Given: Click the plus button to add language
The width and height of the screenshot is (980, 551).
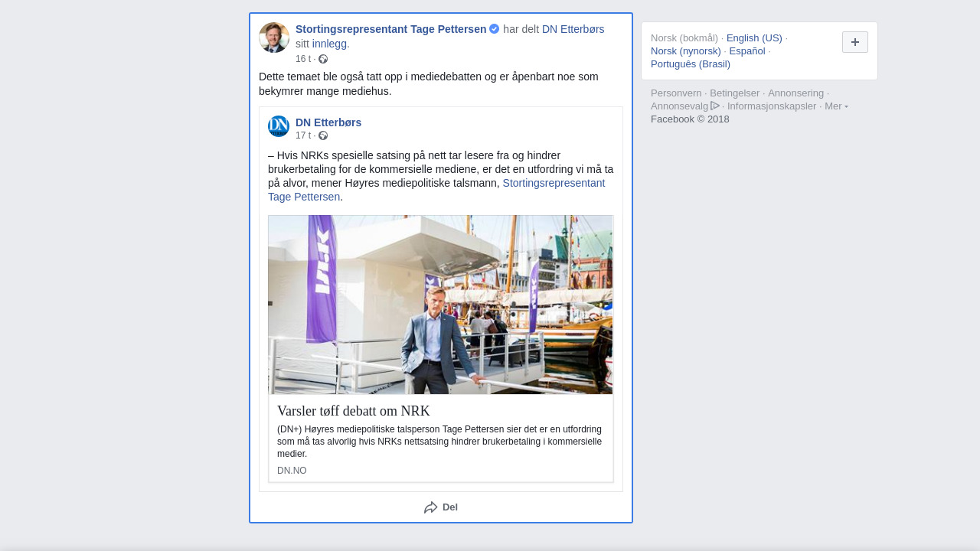Looking at the screenshot, I should [855, 42].
